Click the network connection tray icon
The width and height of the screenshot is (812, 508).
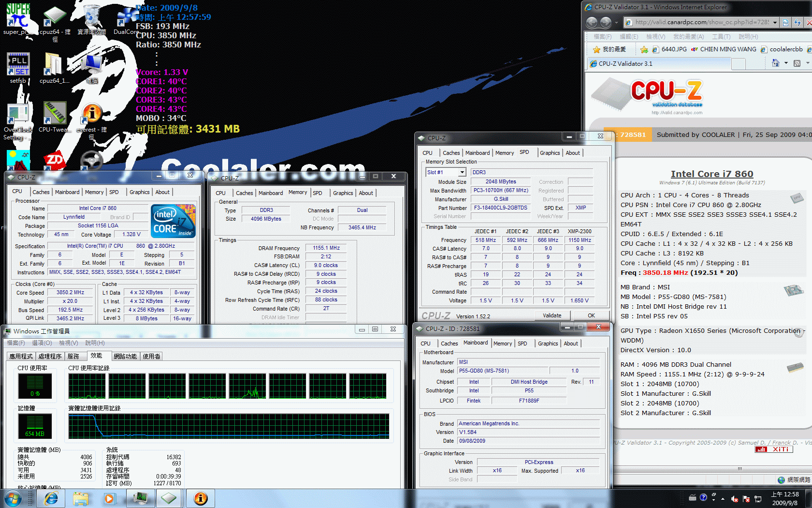(x=758, y=499)
